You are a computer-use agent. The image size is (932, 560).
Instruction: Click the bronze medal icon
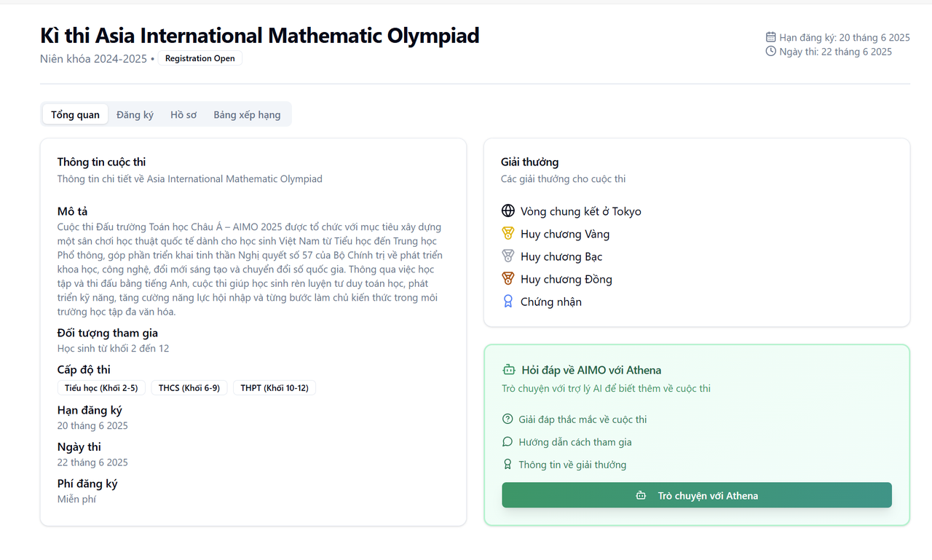[x=508, y=279]
